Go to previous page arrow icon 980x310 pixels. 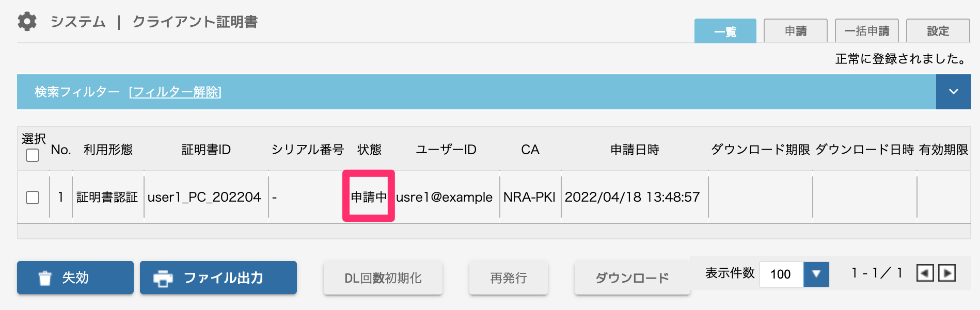pyautogui.click(x=925, y=273)
